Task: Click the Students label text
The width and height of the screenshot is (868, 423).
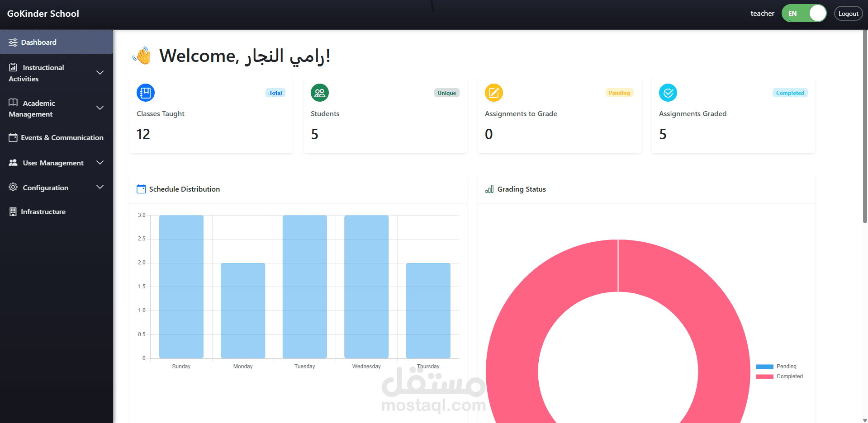Action: click(x=325, y=114)
